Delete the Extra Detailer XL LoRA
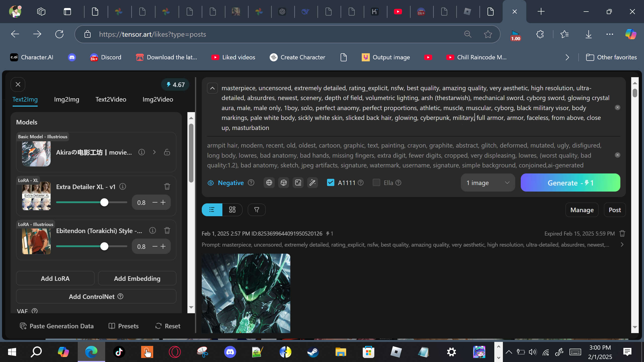This screenshot has width=644, height=362. [167, 187]
